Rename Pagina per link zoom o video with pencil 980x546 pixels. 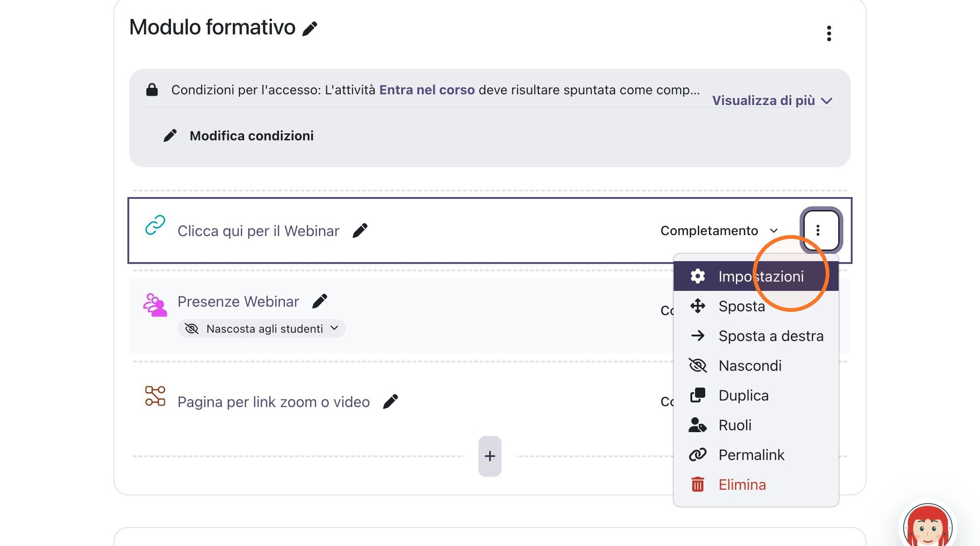pos(390,401)
